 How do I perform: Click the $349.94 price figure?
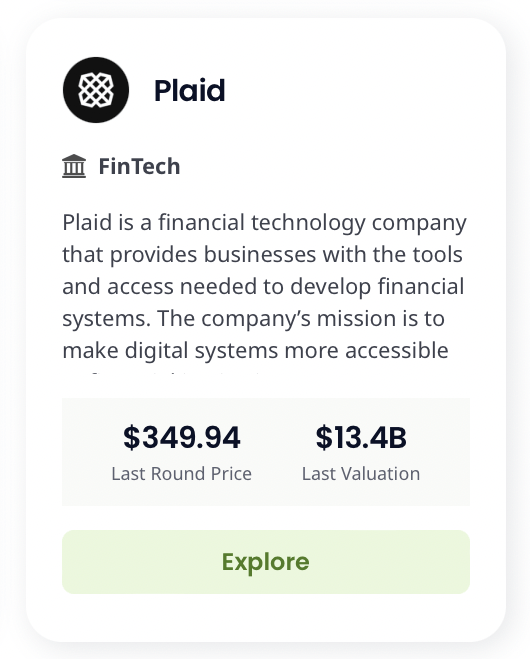point(182,438)
